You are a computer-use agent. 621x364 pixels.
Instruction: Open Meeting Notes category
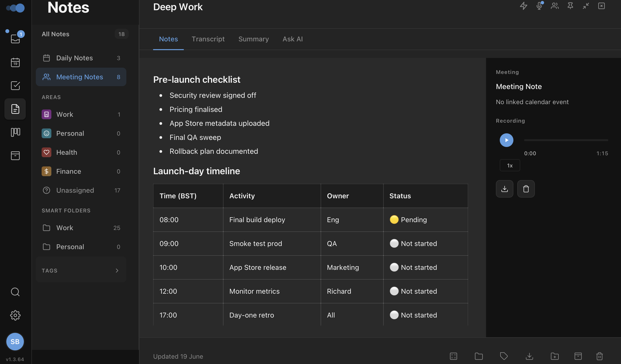[81, 77]
